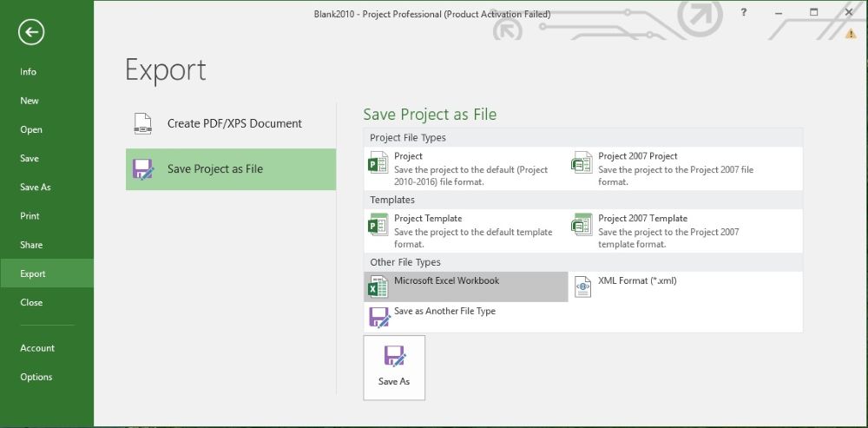Click the yellow warning triangle icon
Viewport: 868px width, 428px height.
point(851,33)
